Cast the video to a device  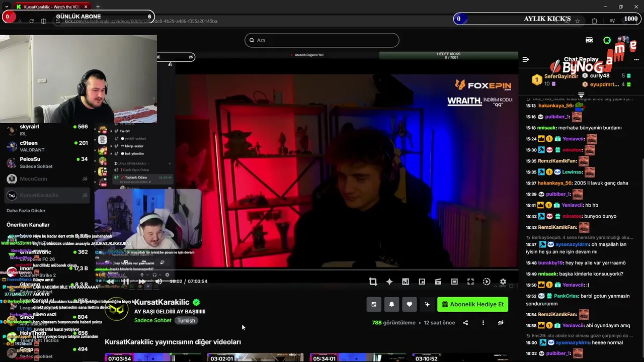click(438, 282)
